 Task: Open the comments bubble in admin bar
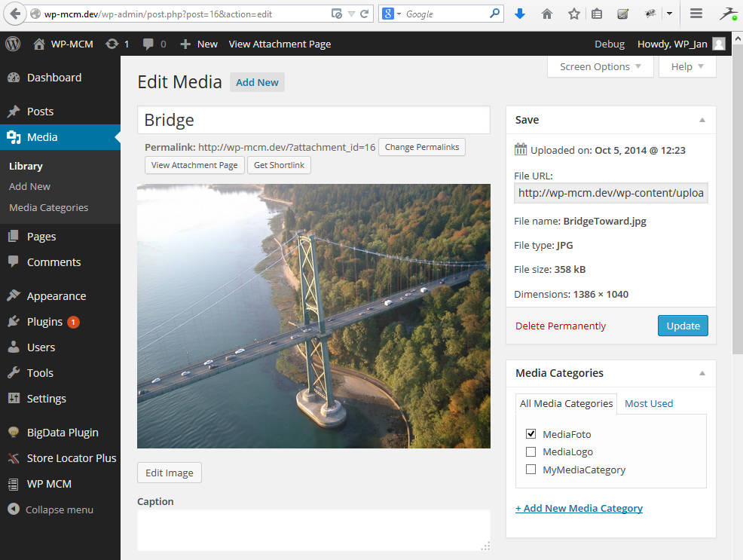click(154, 44)
